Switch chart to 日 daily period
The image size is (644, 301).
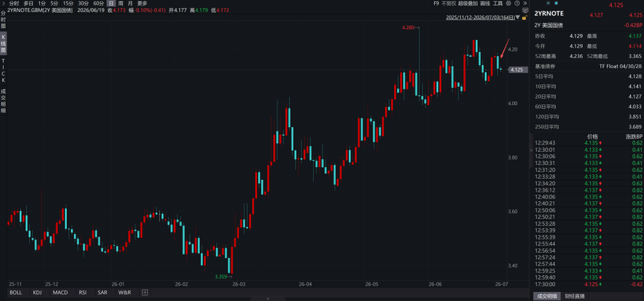(x=111, y=3)
